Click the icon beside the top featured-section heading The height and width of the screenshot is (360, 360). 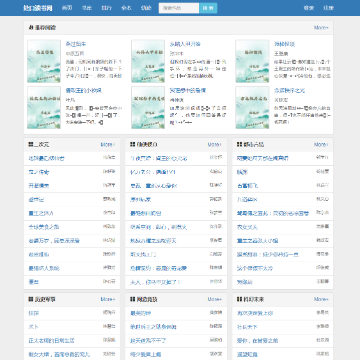pos(31,28)
